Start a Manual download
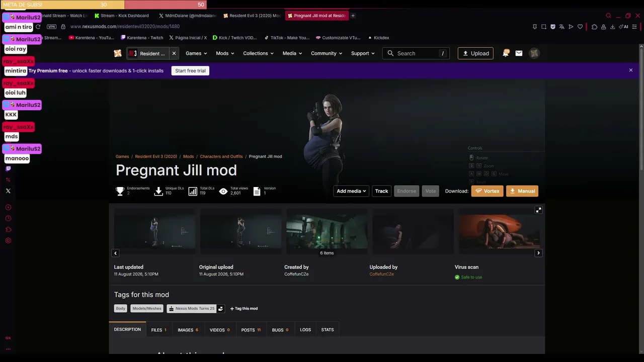 tap(522, 191)
